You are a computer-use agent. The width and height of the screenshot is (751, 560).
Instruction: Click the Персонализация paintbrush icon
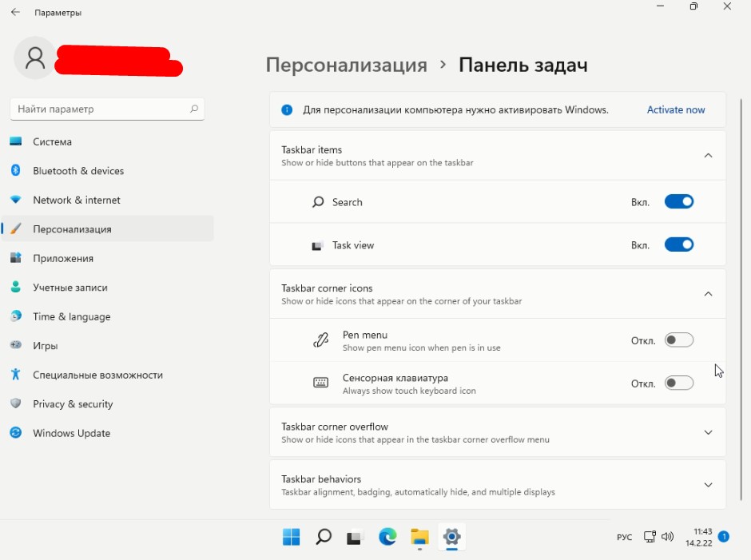pos(16,228)
